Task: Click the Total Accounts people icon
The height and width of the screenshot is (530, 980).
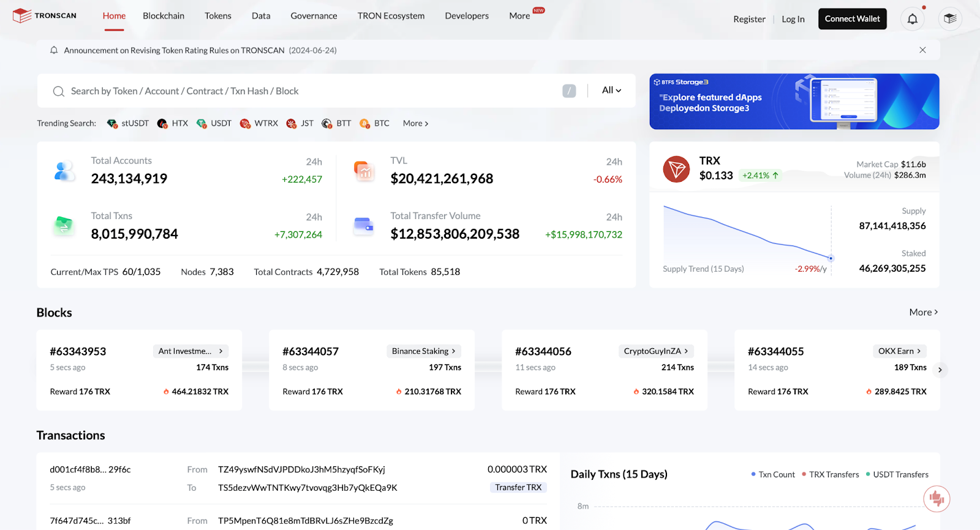Action: [64, 171]
